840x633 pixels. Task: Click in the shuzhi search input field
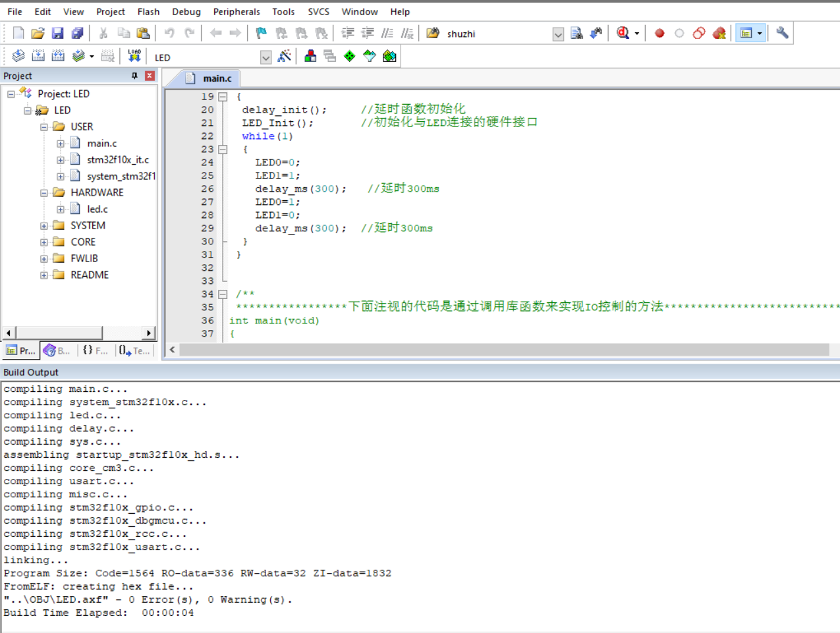(497, 34)
